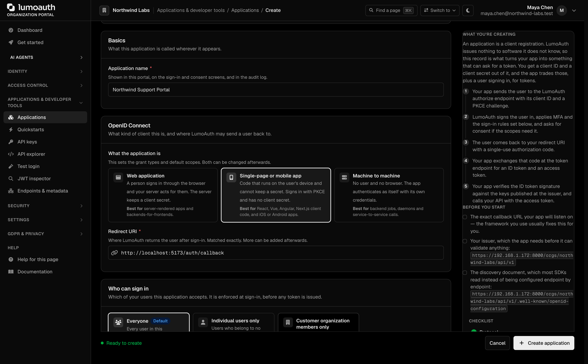This screenshot has width=588, height=364.
Task: Click the M user avatar
Action: [562, 10]
